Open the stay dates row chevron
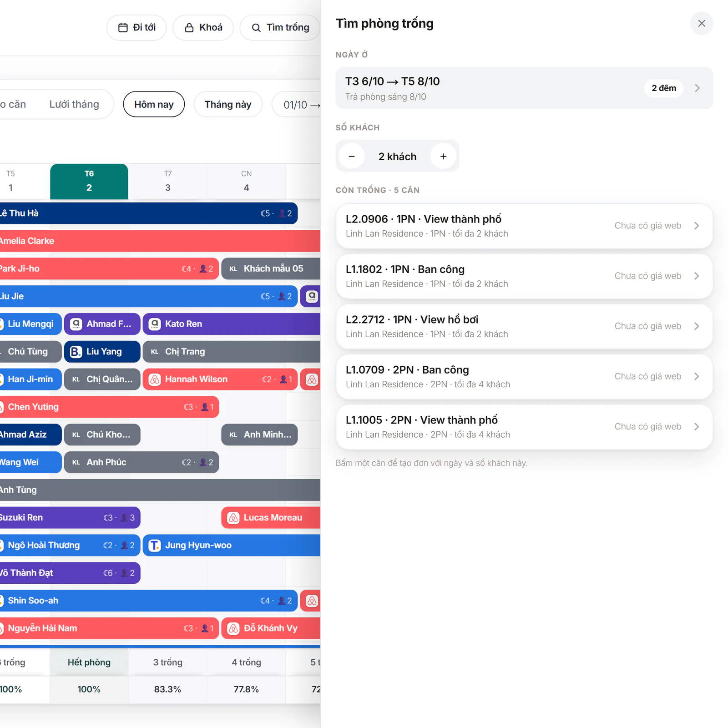The height and width of the screenshot is (728, 728). 697,88
